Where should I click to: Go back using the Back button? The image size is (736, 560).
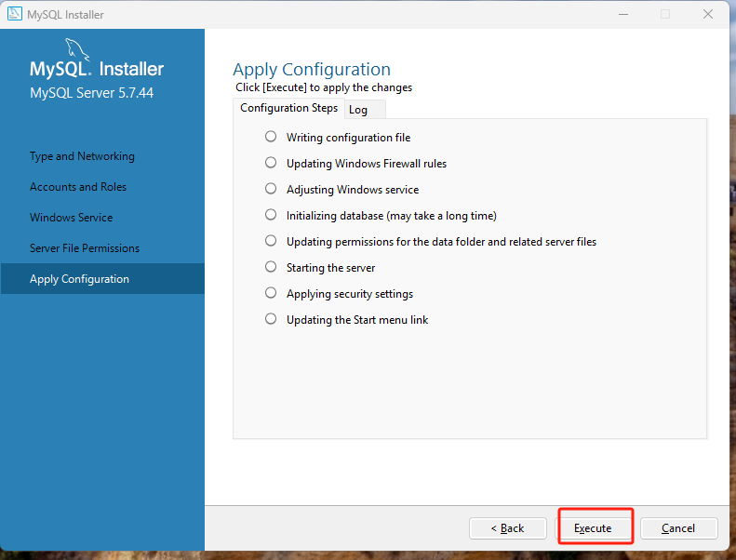tap(508, 528)
